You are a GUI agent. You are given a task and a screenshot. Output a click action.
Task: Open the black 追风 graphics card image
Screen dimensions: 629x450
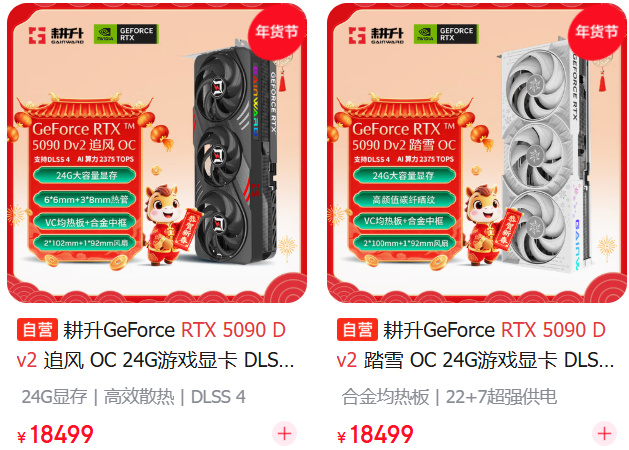(x=157, y=153)
